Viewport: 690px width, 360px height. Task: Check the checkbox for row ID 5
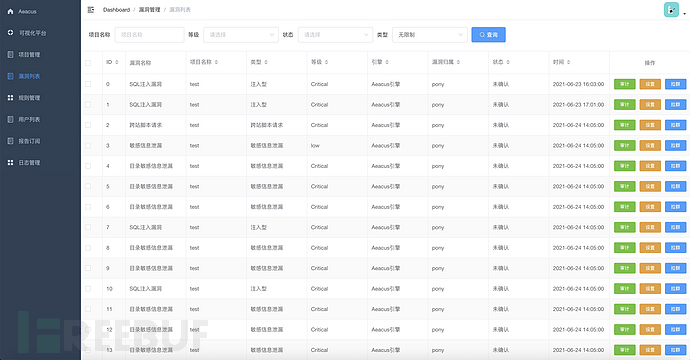coord(88,186)
